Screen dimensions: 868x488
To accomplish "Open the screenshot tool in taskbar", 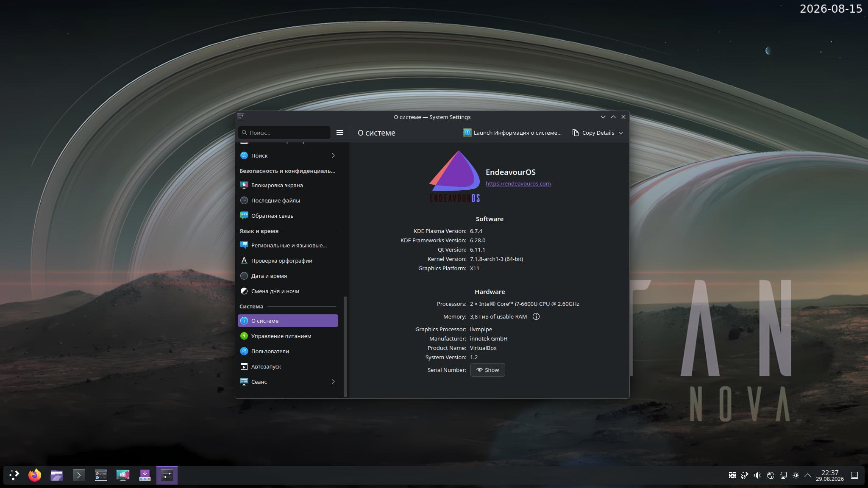I will click(123, 475).
